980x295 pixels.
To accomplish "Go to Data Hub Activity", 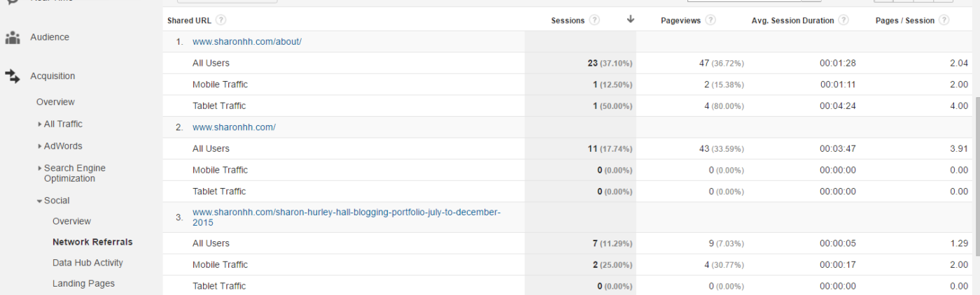I will (x=87, y=263).
